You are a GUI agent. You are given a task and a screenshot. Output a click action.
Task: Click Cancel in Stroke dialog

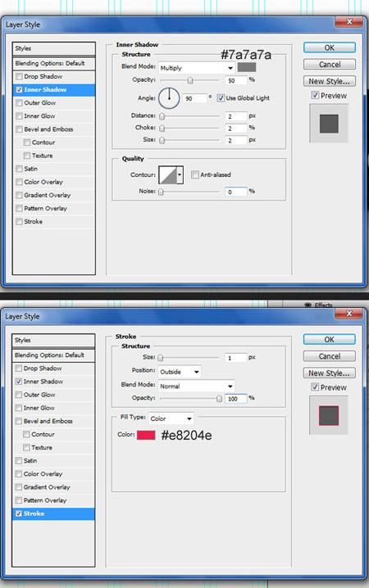[x=329, y=356]
